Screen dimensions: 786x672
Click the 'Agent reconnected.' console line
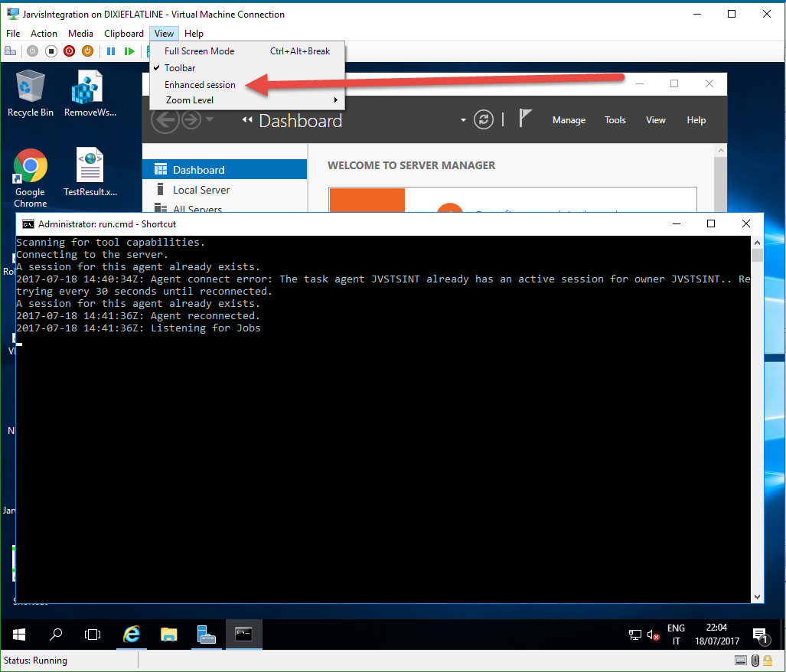(x=139, y=316)
